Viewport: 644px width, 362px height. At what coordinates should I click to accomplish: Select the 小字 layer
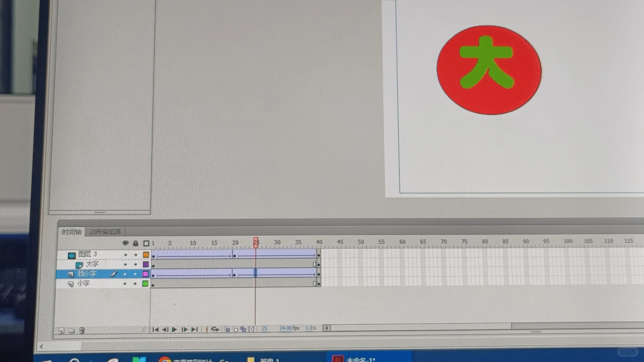click(84, 284)
